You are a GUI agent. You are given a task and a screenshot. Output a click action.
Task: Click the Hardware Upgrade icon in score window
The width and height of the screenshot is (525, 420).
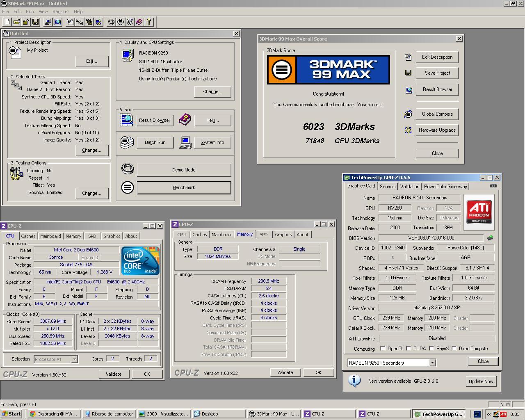408,130
